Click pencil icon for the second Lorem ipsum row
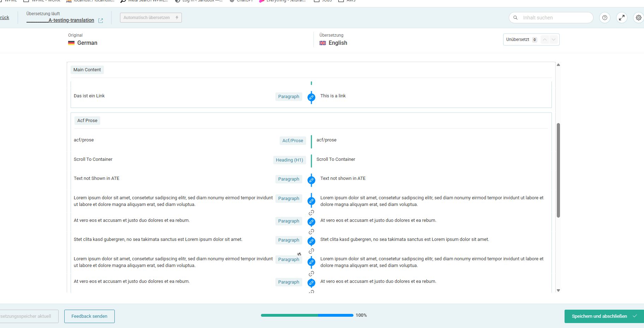This screenshot has width=644, height=328. click(311, 262)
